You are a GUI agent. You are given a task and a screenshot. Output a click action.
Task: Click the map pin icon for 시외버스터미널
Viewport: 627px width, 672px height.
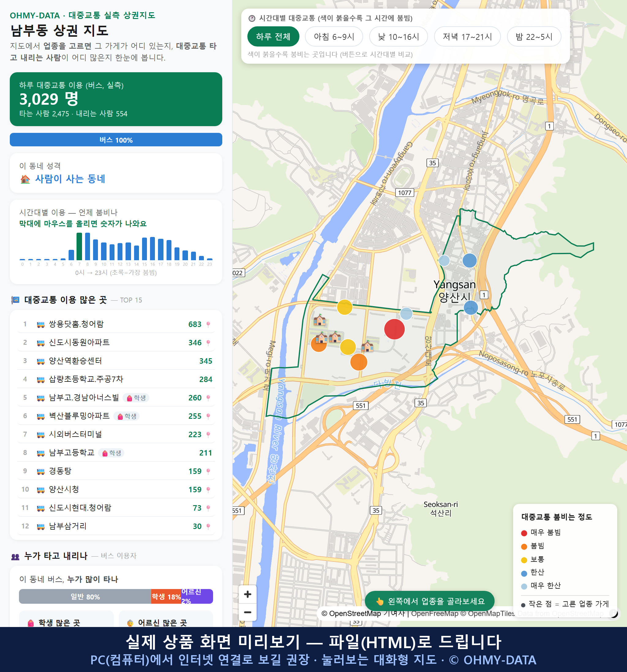[208, 435]
